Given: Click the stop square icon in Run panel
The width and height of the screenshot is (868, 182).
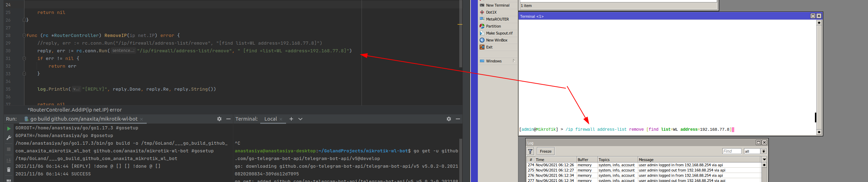Looking at the screenshot, I should (9, 149).
